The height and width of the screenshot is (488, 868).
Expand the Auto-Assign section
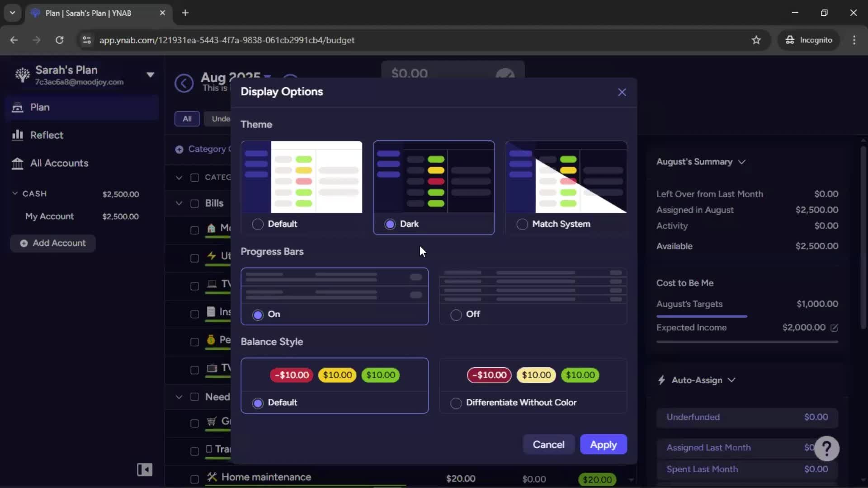pyautogui.click(x=731, y=380)
